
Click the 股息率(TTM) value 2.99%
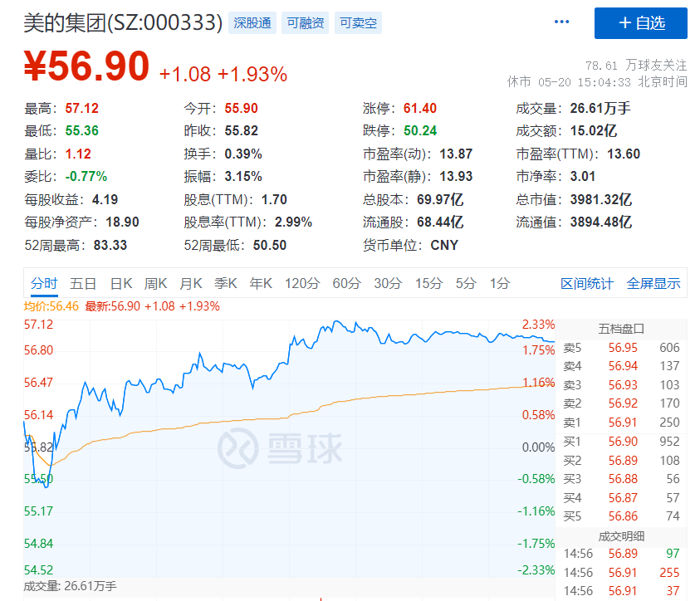293,222
